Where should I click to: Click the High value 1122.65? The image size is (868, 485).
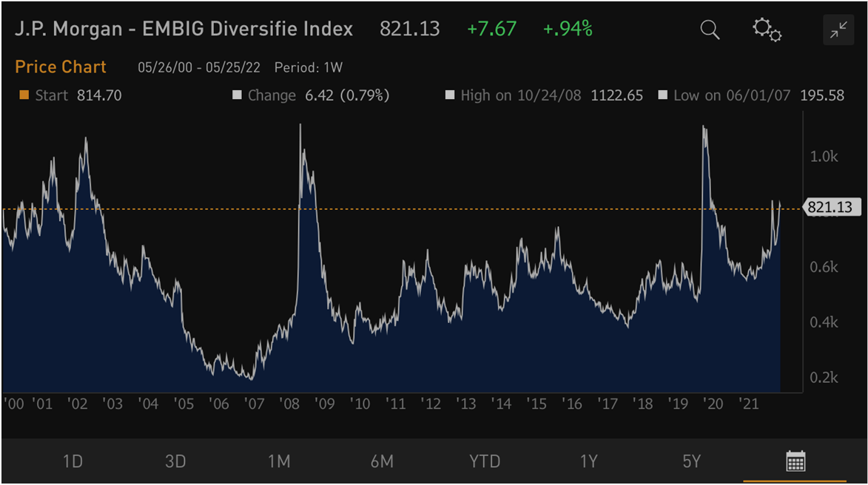point(616,95)
